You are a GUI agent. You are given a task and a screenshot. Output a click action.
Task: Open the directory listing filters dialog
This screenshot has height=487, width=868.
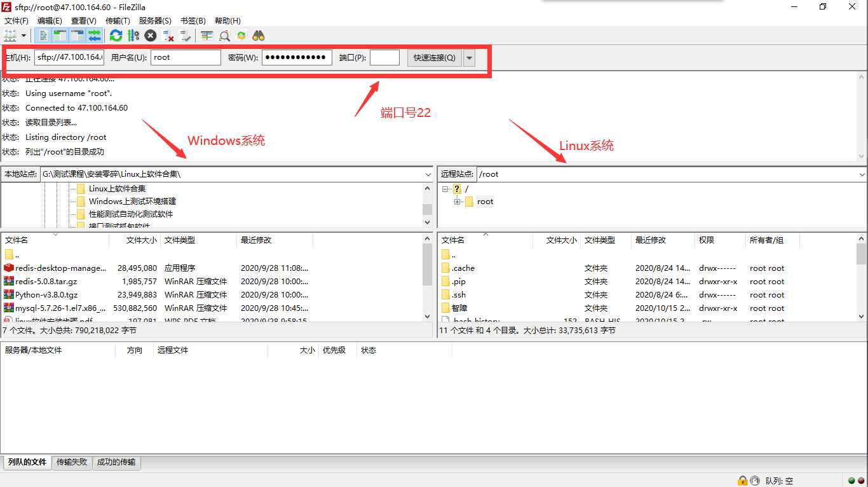[207, 36]
